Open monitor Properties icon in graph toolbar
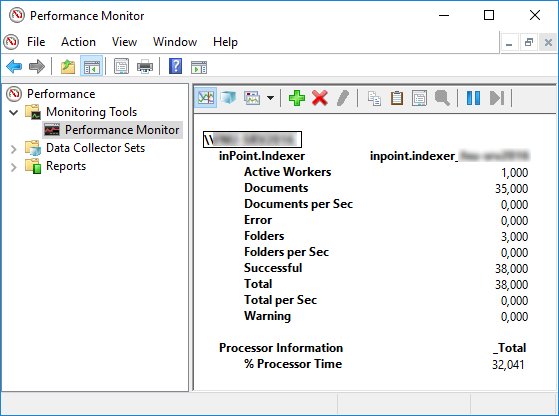The height and width of the screenshot is (416, 559). pyautogui.click(x=419, y=98)
